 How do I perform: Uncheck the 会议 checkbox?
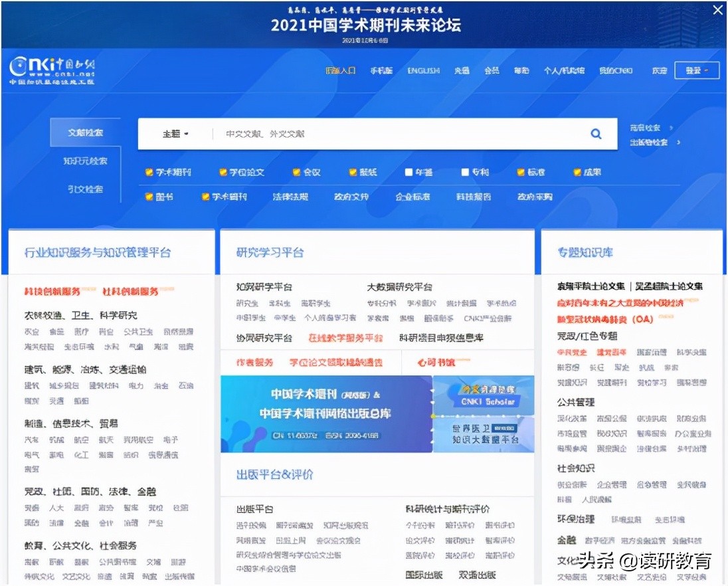click(x=296, y=172)
